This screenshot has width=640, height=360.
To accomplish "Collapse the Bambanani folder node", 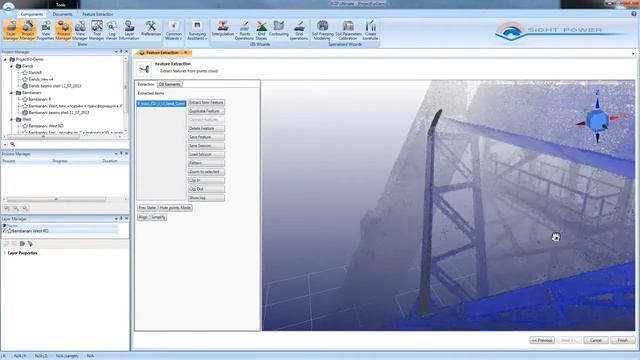I will click(x=12, y=93).
